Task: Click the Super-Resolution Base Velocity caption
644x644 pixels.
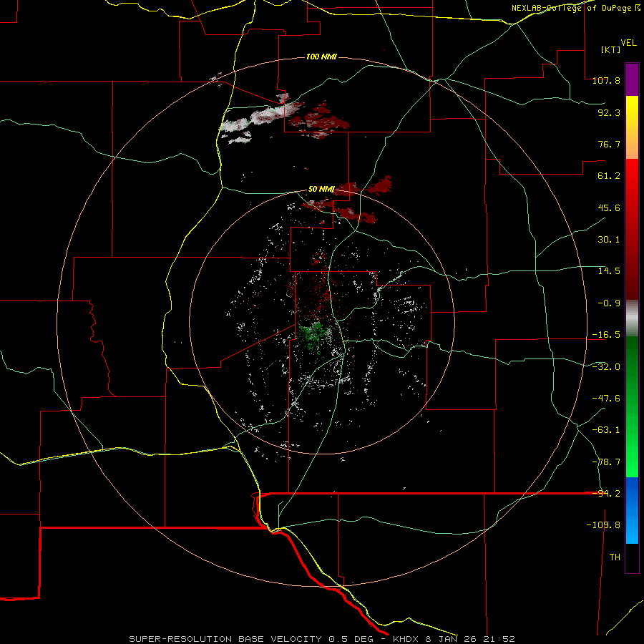Action: coord(321,639)
